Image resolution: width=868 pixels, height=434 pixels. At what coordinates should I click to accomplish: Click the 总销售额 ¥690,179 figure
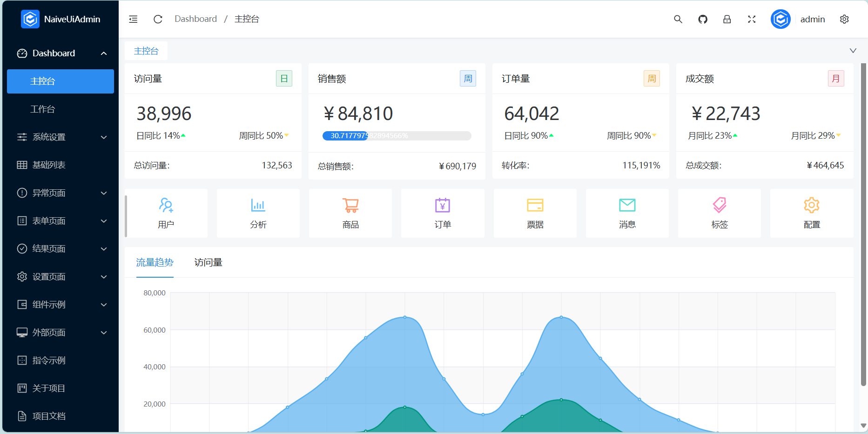458,166
